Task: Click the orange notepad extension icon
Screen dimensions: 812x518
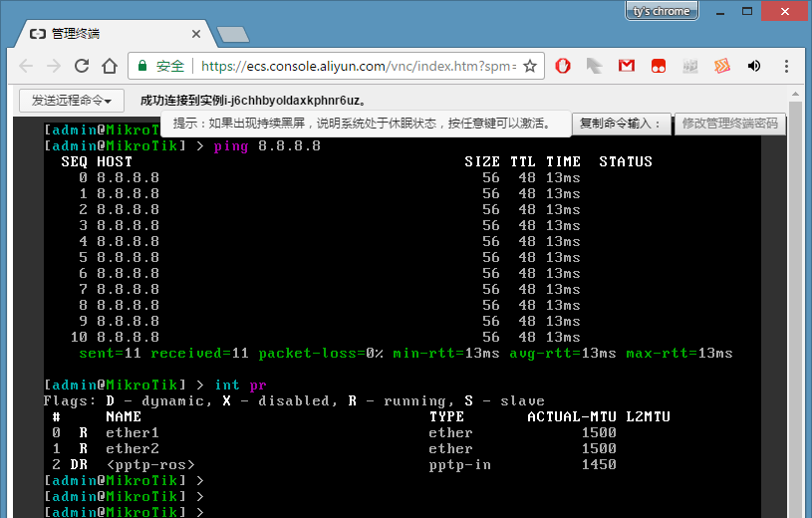Action: point(722,66)
